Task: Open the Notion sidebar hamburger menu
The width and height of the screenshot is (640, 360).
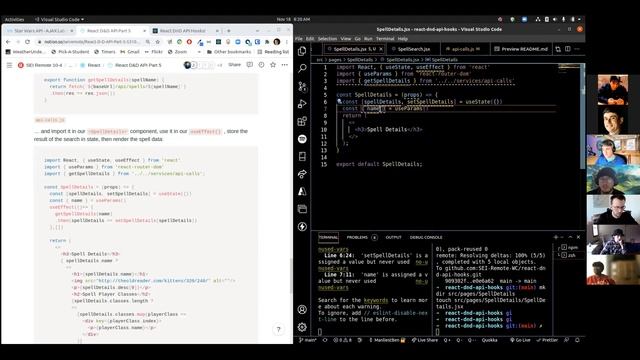Action: pyautogui.click(x=9, y=65)
